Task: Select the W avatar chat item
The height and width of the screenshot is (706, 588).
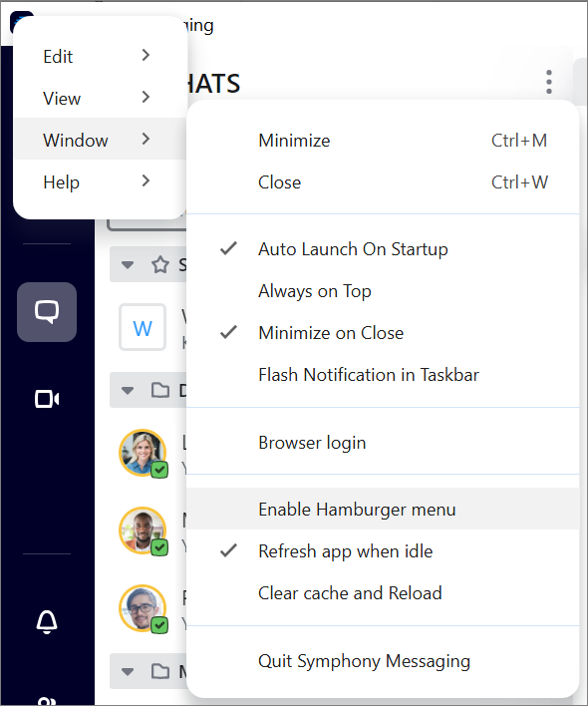Action: [x=143, y=327]
